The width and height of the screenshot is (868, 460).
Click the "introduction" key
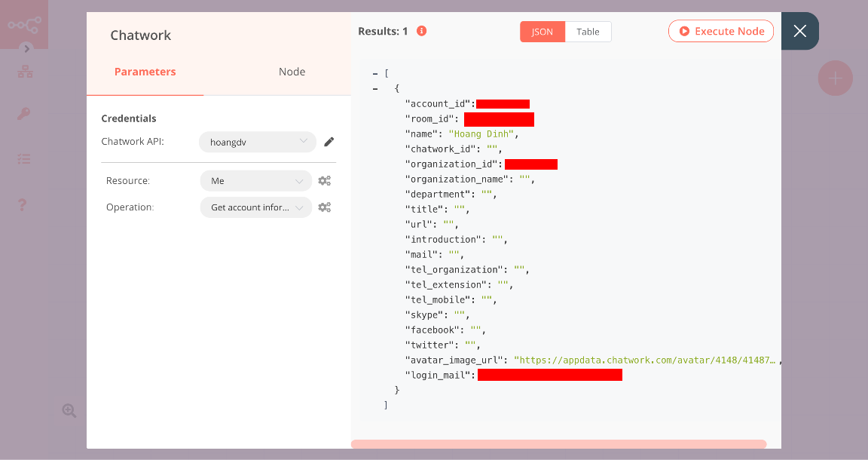pyautogui.click(x=443, y=239)
